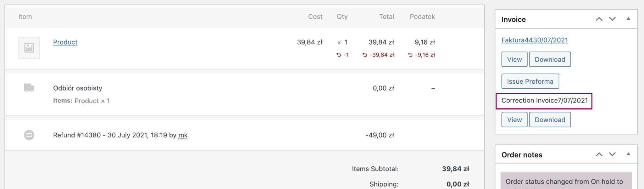Image resolution: width=644 pixels, height=189 pixels.
Task: Download the Faktura invoice
Action: [550, 59]
